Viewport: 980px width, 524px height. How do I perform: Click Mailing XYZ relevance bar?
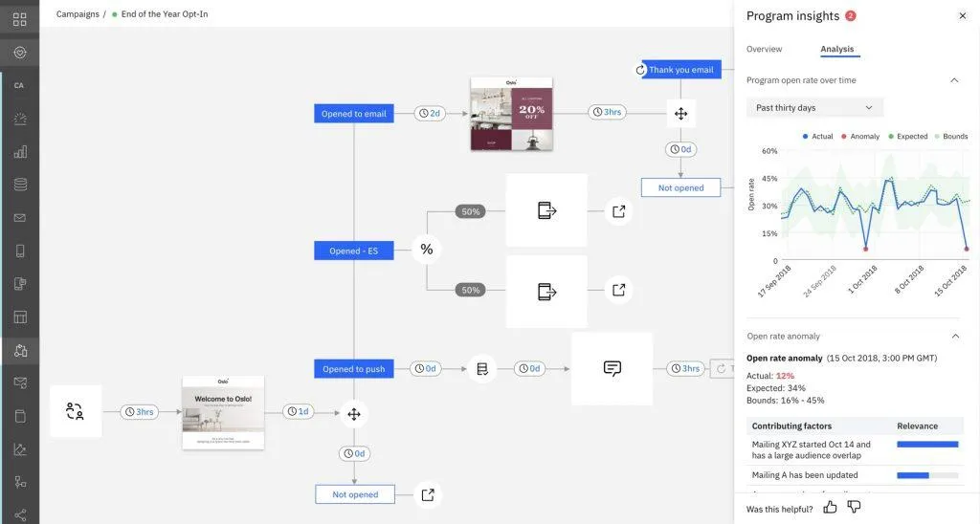click(927, 445)
